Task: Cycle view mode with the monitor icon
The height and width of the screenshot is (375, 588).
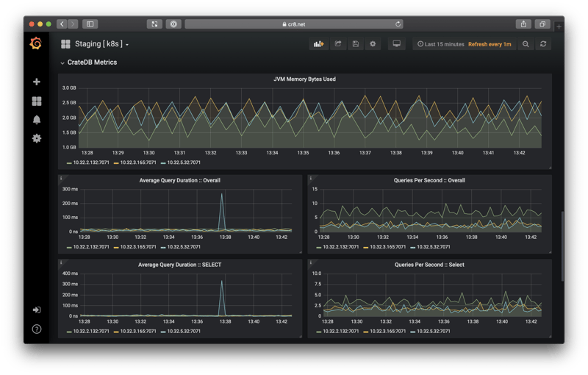Action: (397, 44)
